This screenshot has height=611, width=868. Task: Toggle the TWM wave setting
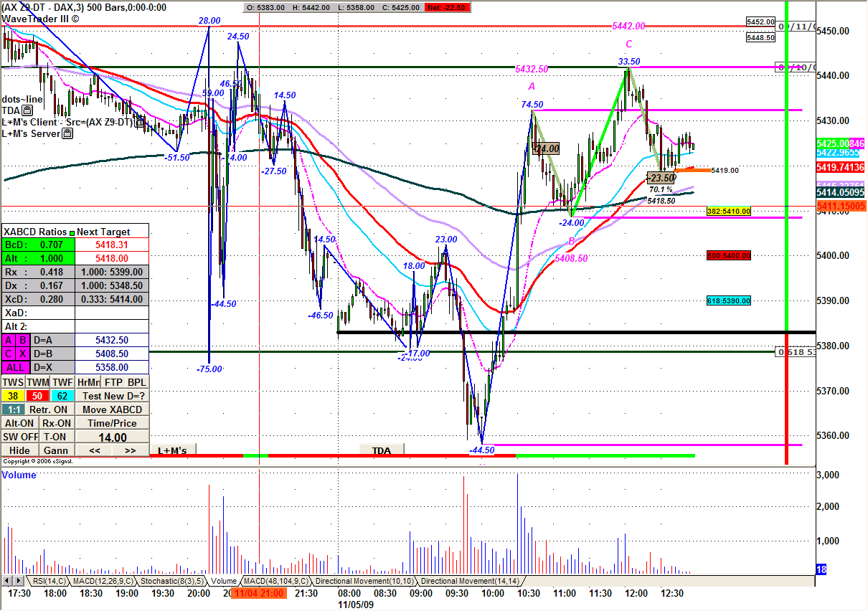click(x=38, y=383)
